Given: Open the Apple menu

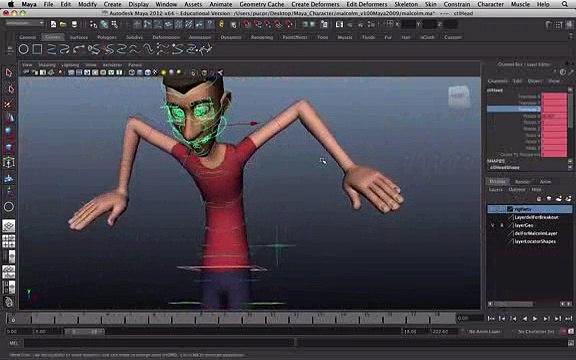Looking at the screenshot, I should point(11,4).
